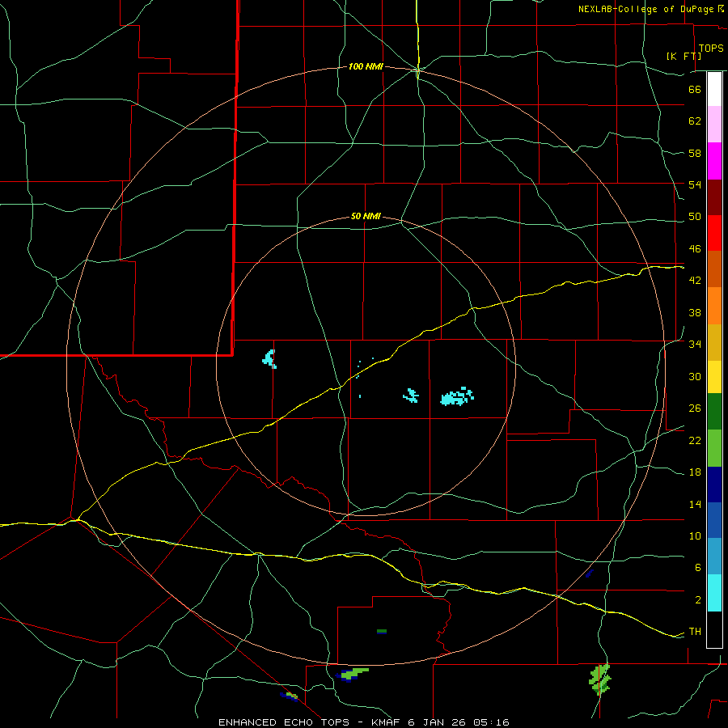Select the cyan echo west of the radar center
728x728 pixels.
(x=270, y=358)
